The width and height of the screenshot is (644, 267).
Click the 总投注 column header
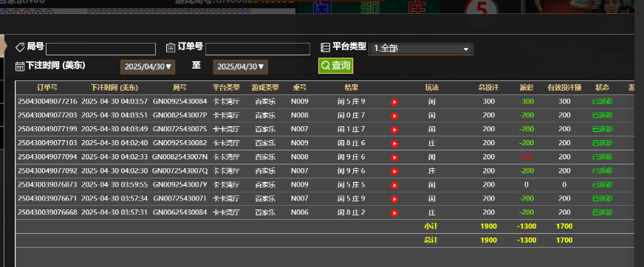tap(489, 87)
